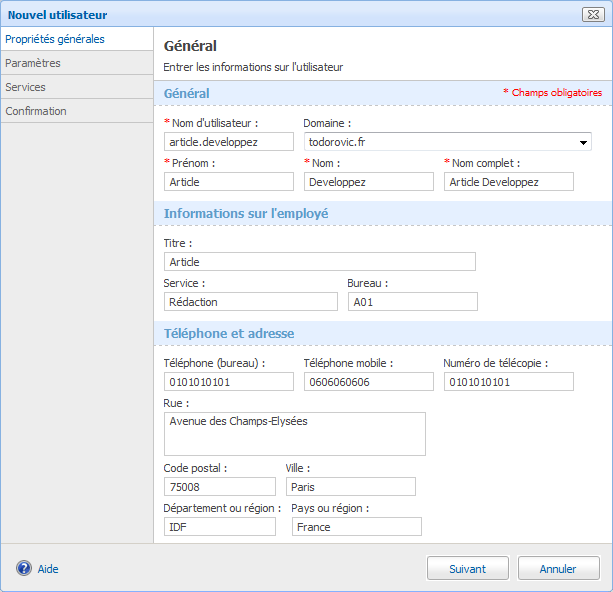Click the Annuler button
Viewport: 613px width, 592px height.
[x=558, y=569]
